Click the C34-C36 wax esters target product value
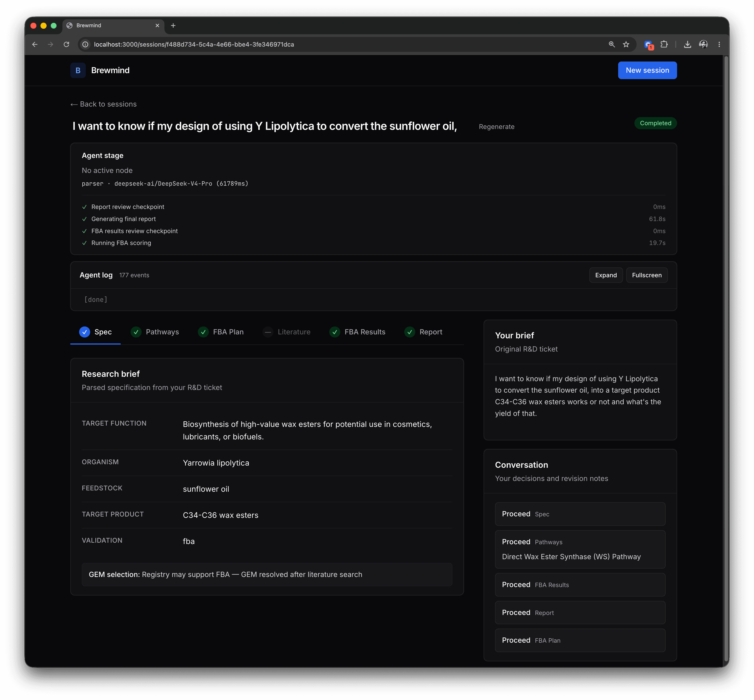 [220, 515]
